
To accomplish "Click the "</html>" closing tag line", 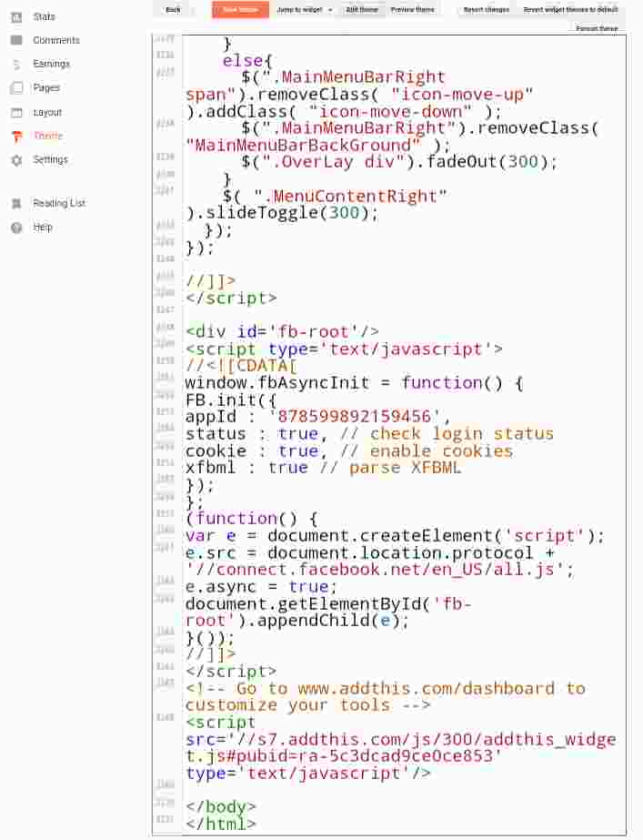I will click(x=221, y=824).
